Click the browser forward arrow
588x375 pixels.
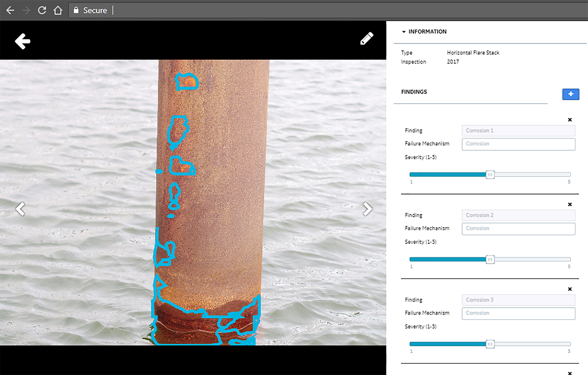click(x=26, y=10)
